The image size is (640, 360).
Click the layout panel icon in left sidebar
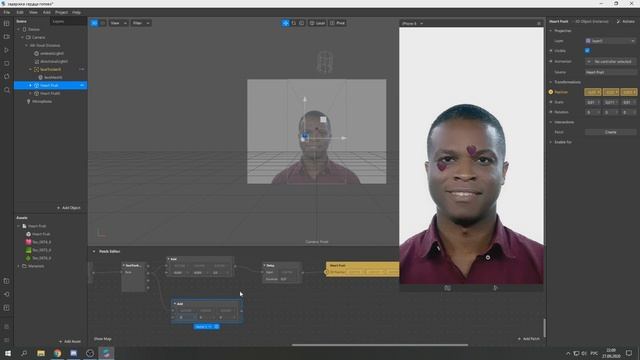[7, 24]
